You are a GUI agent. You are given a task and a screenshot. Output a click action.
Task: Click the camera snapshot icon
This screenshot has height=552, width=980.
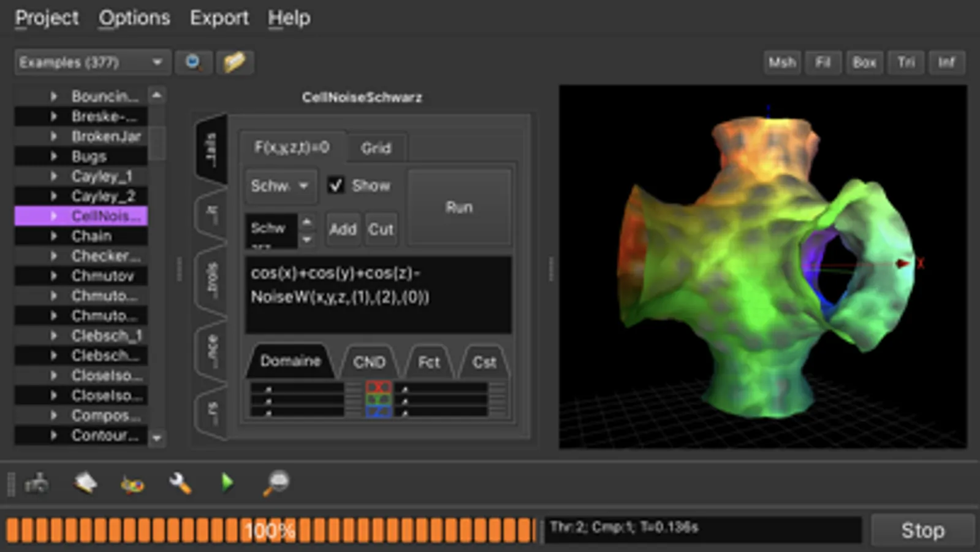tap(37, 483)
